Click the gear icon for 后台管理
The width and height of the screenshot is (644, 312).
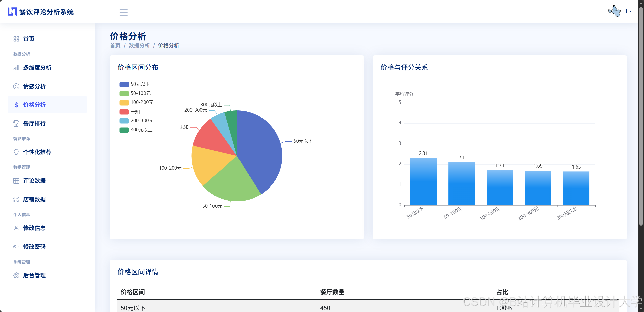[x=16, y=275]
